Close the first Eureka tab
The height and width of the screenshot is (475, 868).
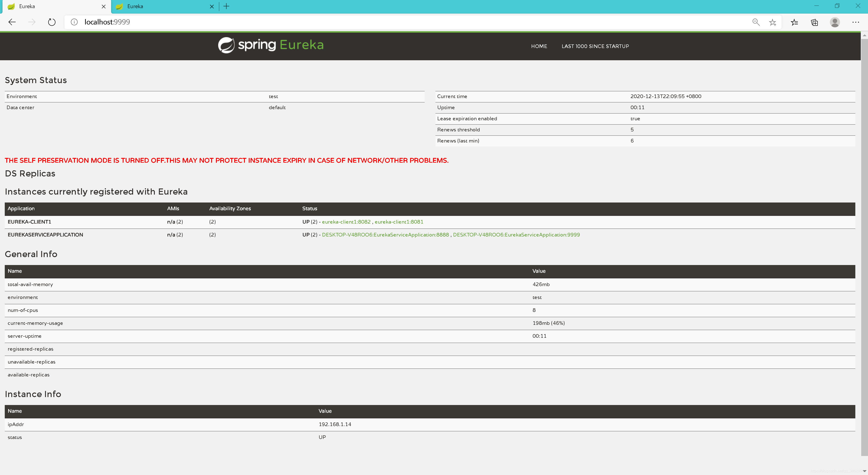click(103, 6)
